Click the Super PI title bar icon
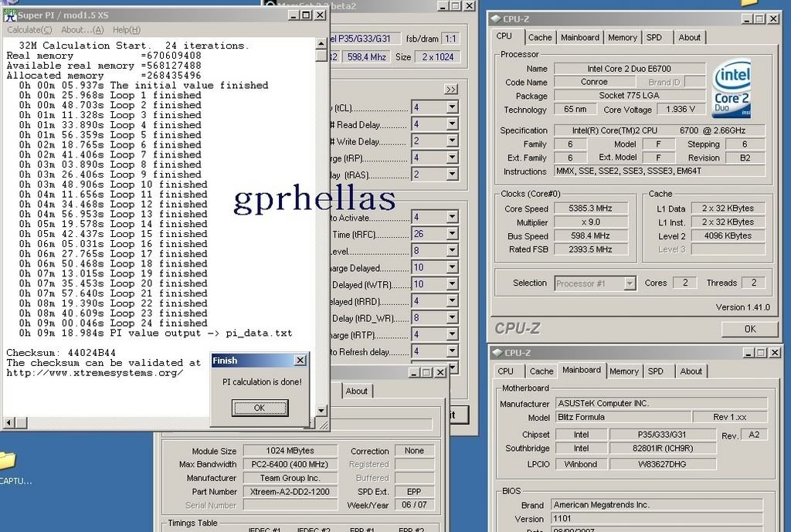Image resolution: width=791 pixels, height=532 pixels. [9, 15]
